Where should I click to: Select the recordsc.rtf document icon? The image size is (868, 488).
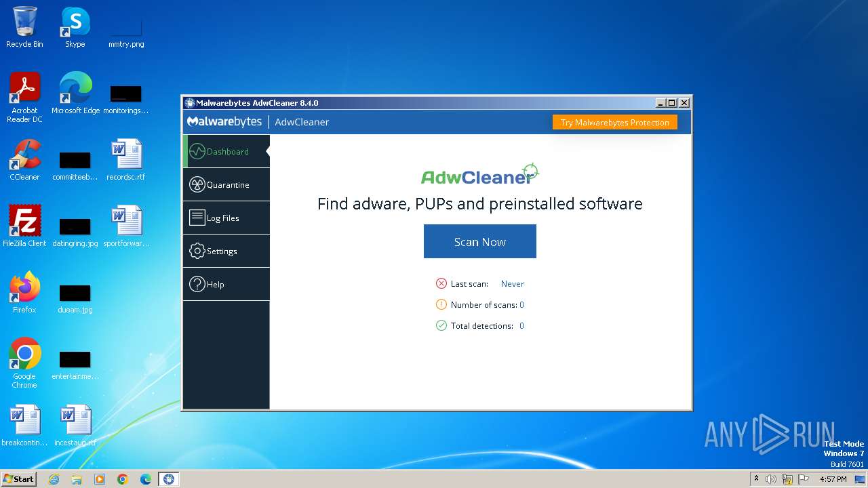pyautogui.click(x=126, y=160)
